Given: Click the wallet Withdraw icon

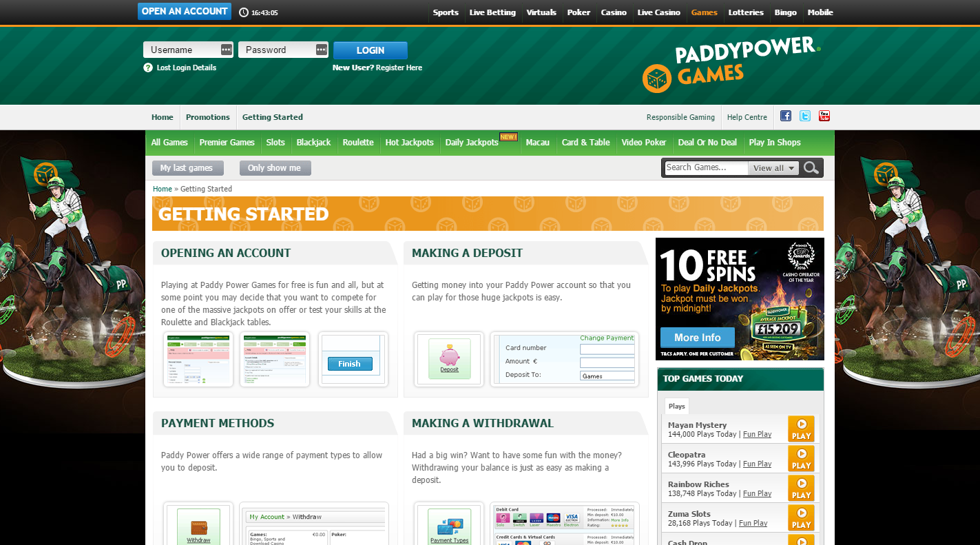Looking at the screenshot, I should pyautogui.click(x=198, y=528).
